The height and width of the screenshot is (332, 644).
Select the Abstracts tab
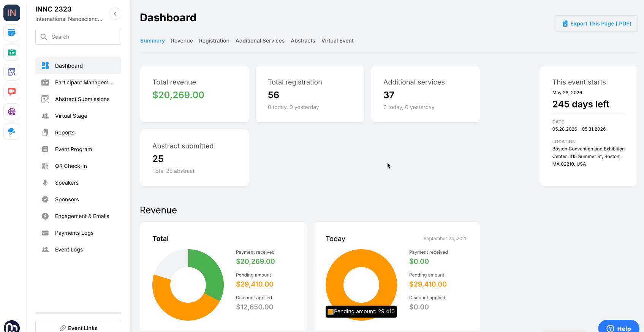click(302, 41)
